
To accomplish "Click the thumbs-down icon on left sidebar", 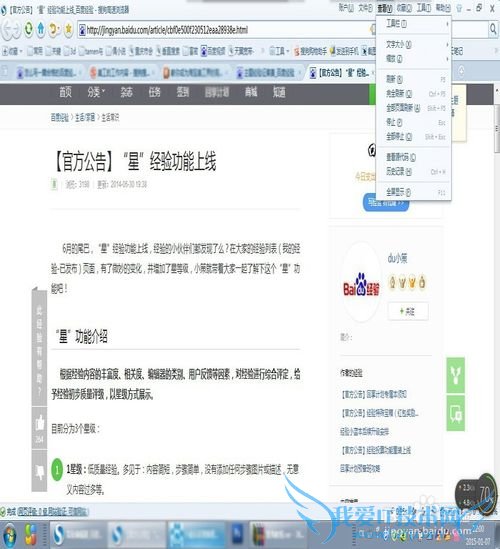I will point(40,472).
